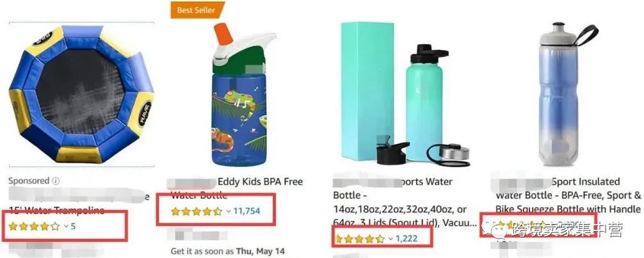This screenshot has height=258, width=644.
Task: Click the insulated squeeze bottle star rating
Action: click(522, 225)
